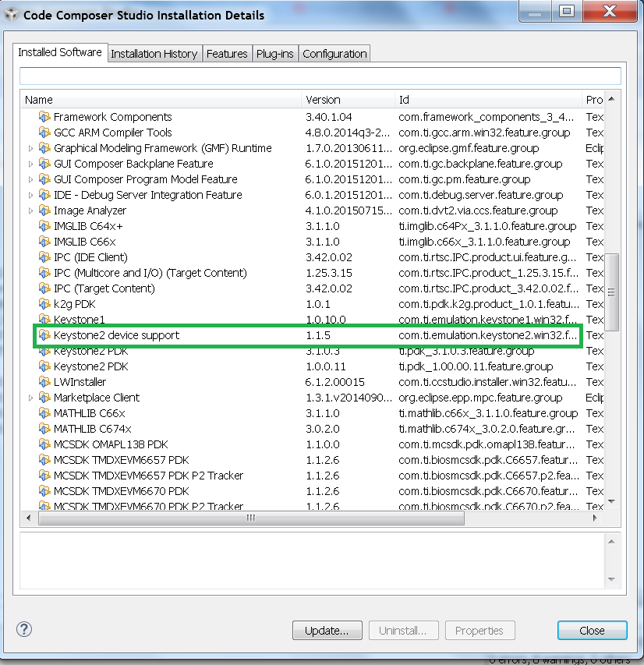Click the MCSDK OMAPL138 PDK icon
This screenshot has height=665, width=644.
point(44,444)
